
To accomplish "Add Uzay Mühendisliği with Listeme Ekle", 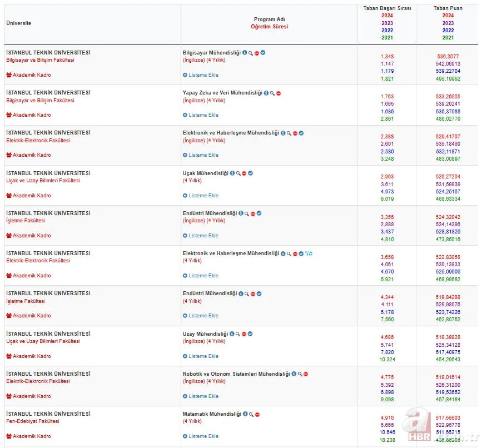I will click(201, 356).
